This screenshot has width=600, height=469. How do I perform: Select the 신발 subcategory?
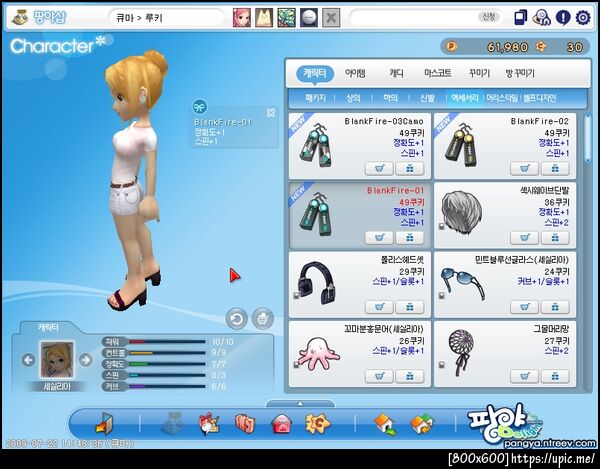427,98
